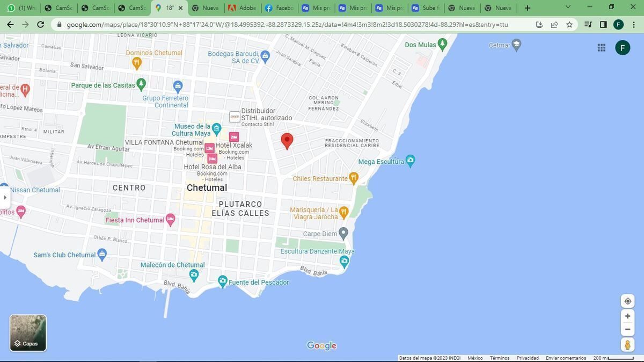Select Sam's Club Chetumal shopping marker
644x362 pixels.
coord(103,255)
